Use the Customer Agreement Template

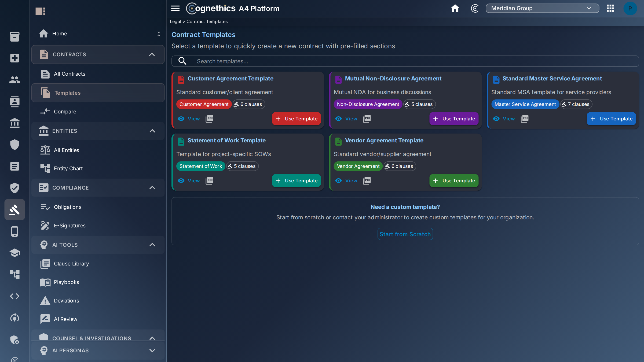(296, 119)
